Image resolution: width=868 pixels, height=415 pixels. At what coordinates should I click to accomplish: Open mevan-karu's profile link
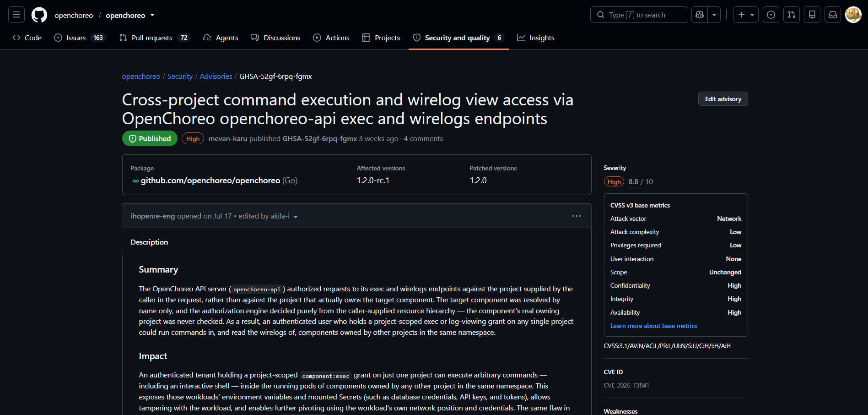pos(228,139)
